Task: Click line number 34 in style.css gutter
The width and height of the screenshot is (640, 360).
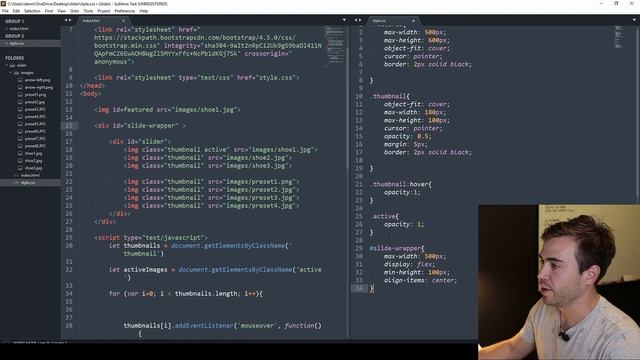Action: coord(358,288)
